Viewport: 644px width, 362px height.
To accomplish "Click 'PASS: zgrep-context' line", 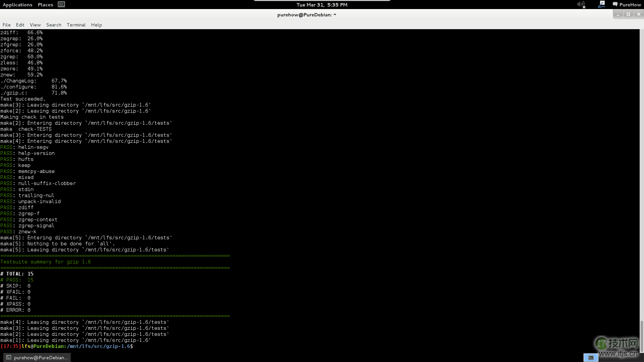I will point(29,220).
